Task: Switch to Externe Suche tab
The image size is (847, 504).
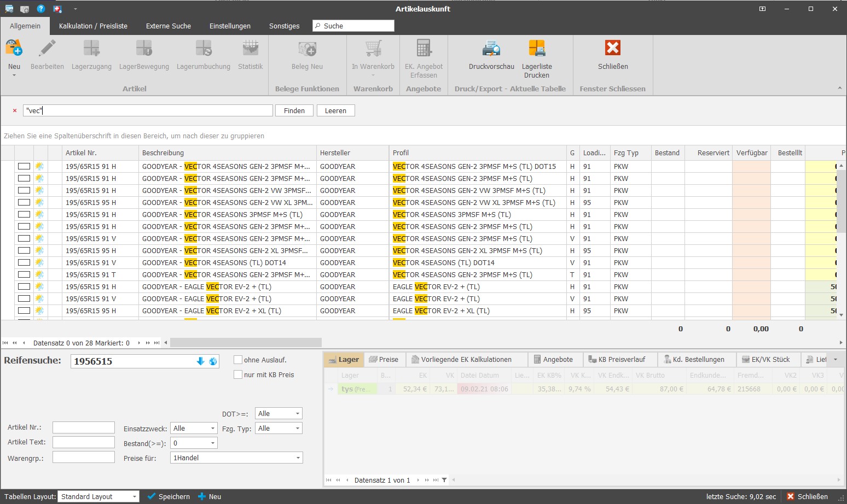Action: click(169, 26)
